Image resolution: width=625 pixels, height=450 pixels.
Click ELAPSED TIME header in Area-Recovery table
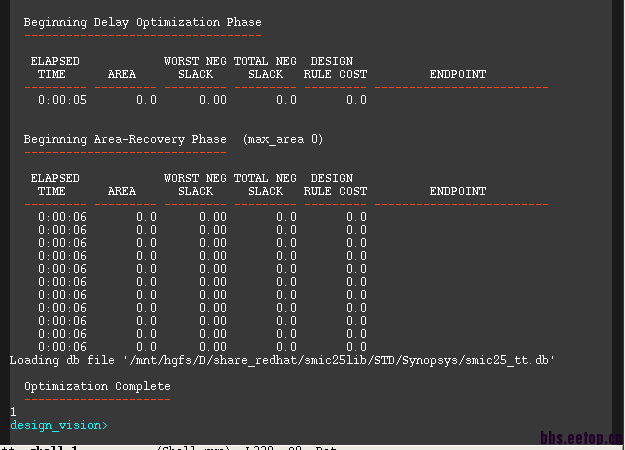(54, 185)
